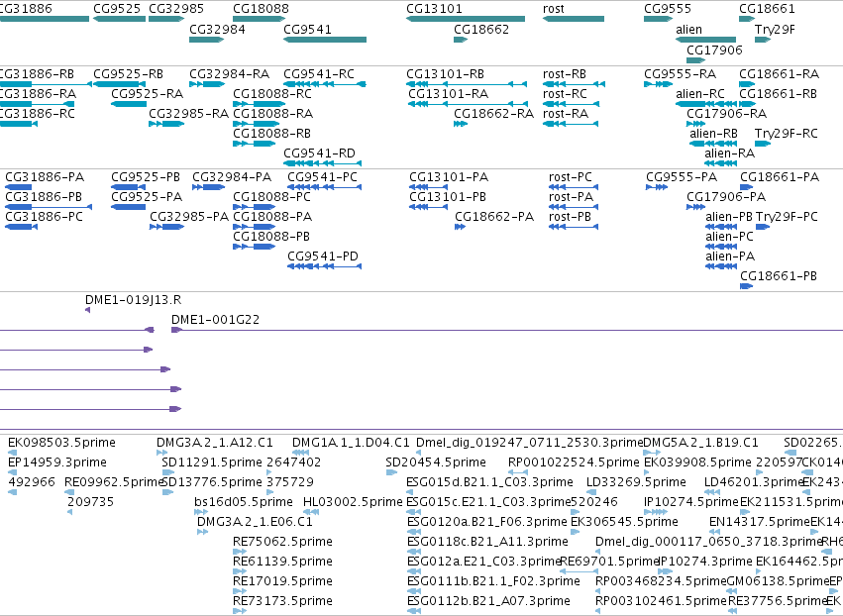This screenshot has width=843, height=616.
Task: Select BAC end DME1-019J13.R
Action: coord(87,310)
